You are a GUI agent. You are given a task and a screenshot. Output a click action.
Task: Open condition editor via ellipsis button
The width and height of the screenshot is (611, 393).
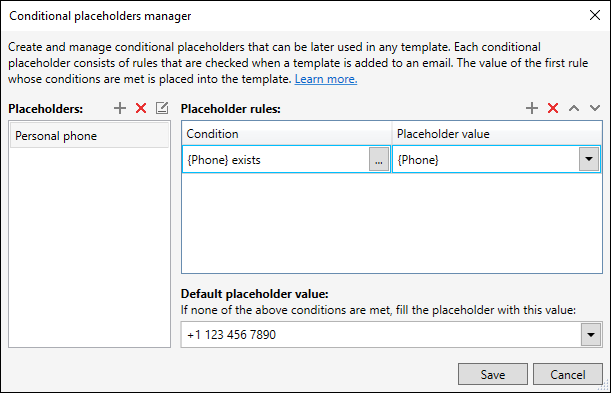(379, 159)
